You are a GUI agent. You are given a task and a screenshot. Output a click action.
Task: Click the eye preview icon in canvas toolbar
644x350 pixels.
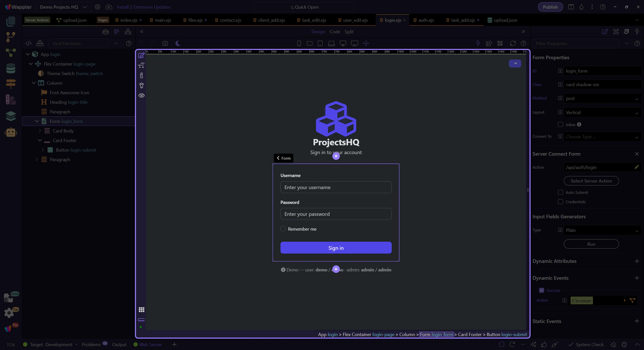(142, 96)
